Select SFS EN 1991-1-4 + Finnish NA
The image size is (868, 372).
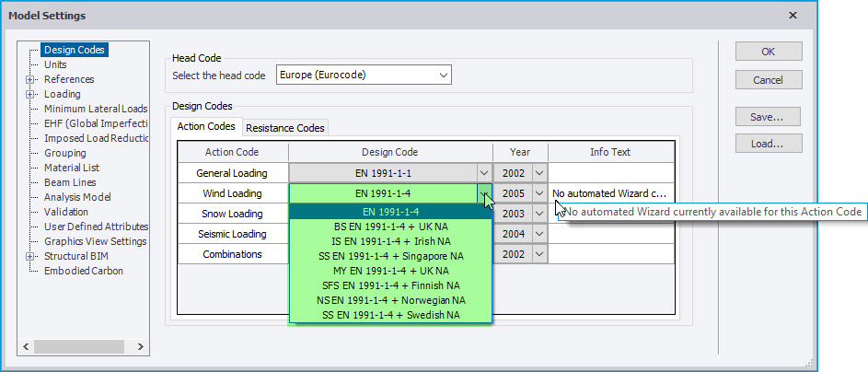[390, 285]
